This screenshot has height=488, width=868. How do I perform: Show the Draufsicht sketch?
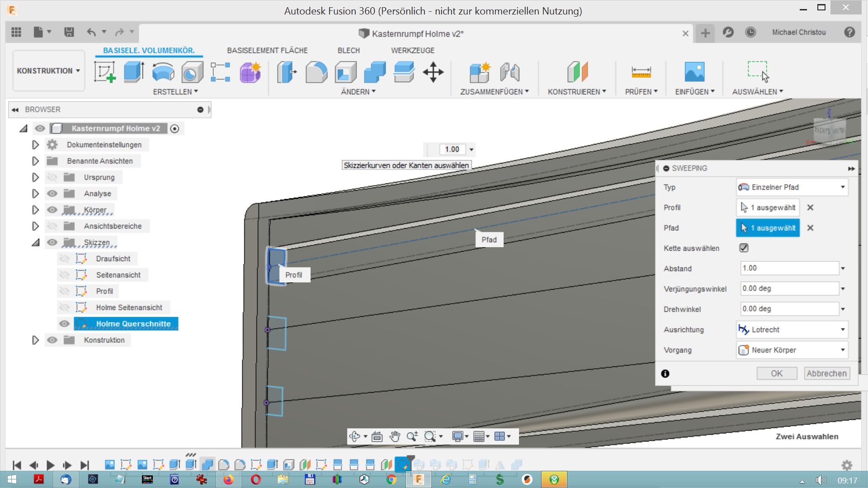64,259
